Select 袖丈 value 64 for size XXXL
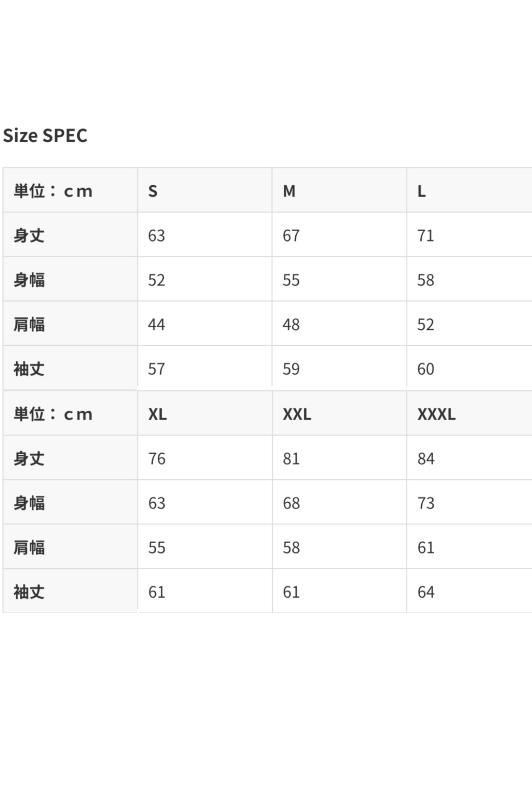532x788 pixels. 426,592
